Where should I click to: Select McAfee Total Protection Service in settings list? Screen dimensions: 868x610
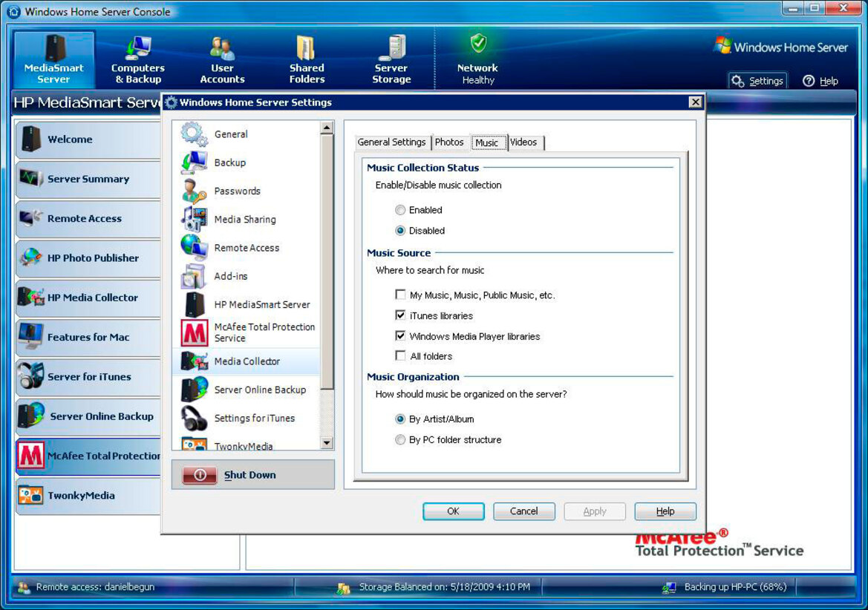click(x=247, y=332)
